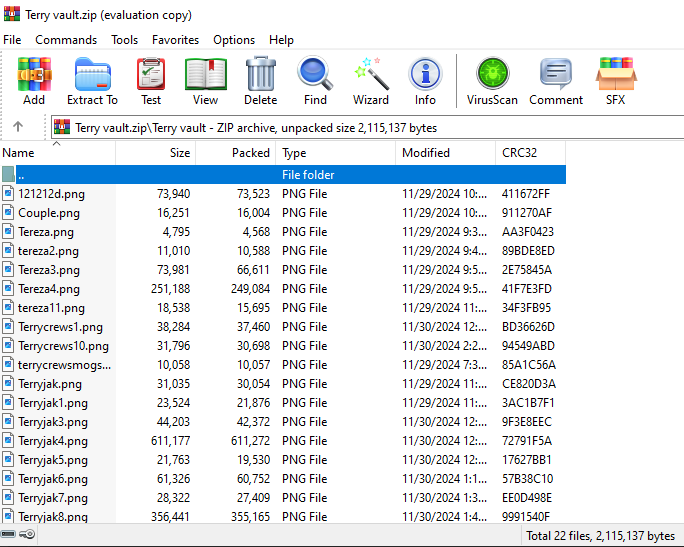The image size is (684, 547).
Task: Sort by the Size column header
Action: [155, 153]
